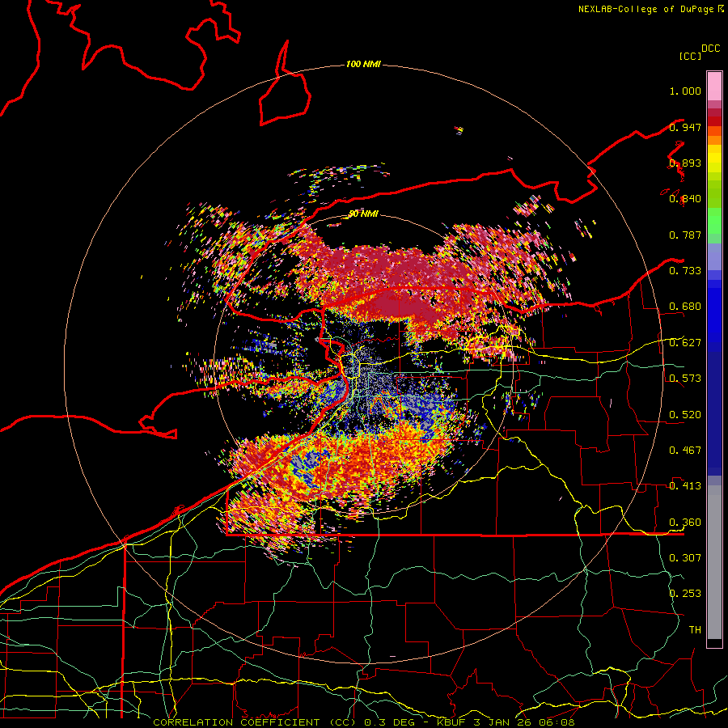Pick the gray color bar segment near 0.307
The height and width of the screenshot is (728, 728).
(714, 562)
